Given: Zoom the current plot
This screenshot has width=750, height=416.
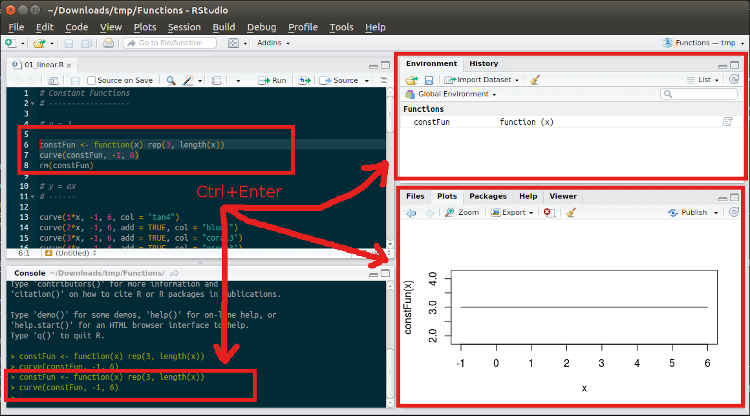Looking at the screenshot, I should (462, 213).
